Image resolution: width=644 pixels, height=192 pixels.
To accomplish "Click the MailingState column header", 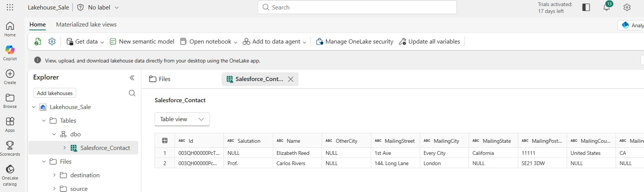I will coord(493,140).
